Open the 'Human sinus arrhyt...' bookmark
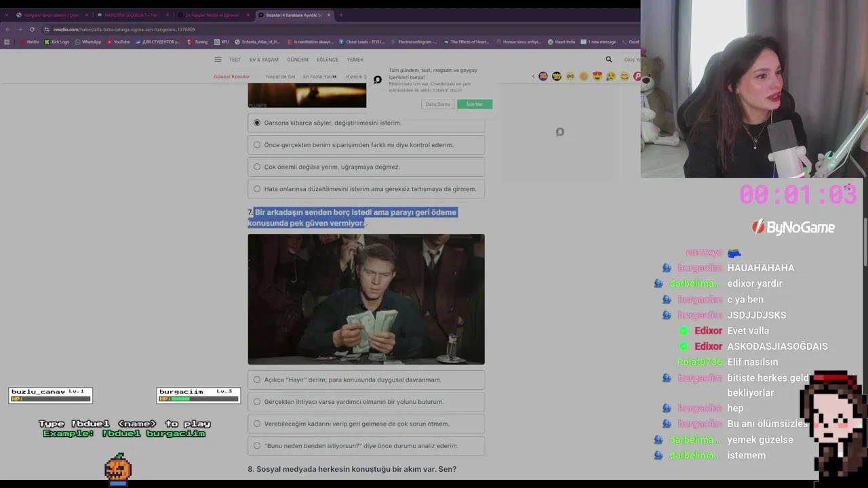Image resolution: width=868 pixels, height=488 pixels. pos(519,42)
